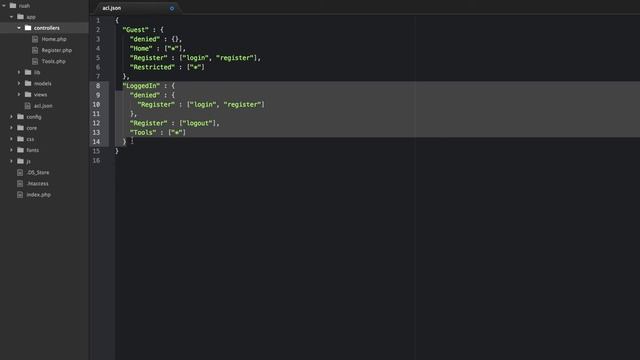Click line number 8 in gutter

[x=98, y=86]
